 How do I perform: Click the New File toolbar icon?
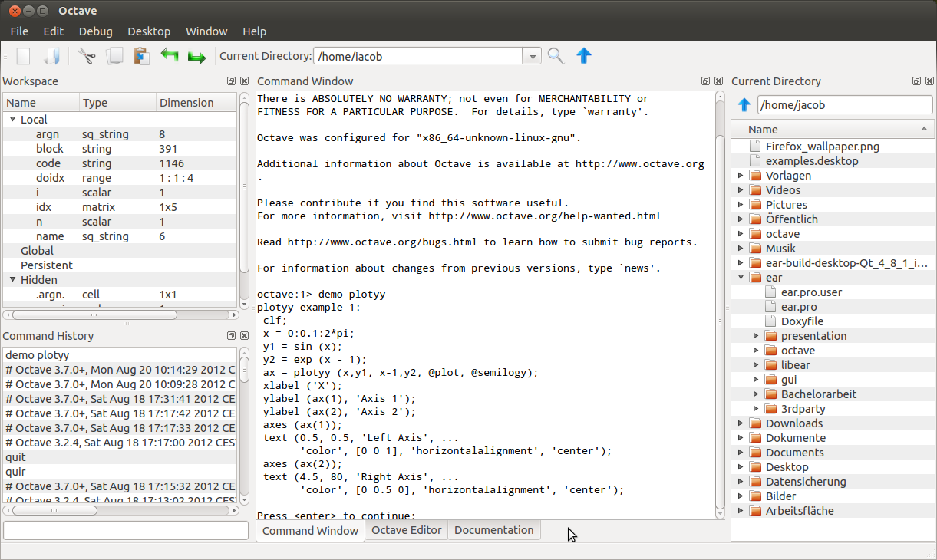pos(24,56)
